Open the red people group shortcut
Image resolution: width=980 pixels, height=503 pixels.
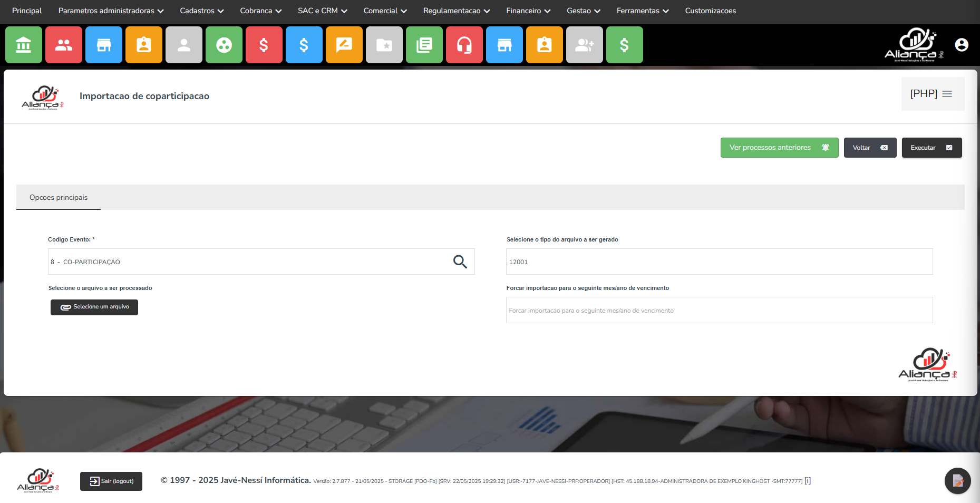[x=64, y=45]
